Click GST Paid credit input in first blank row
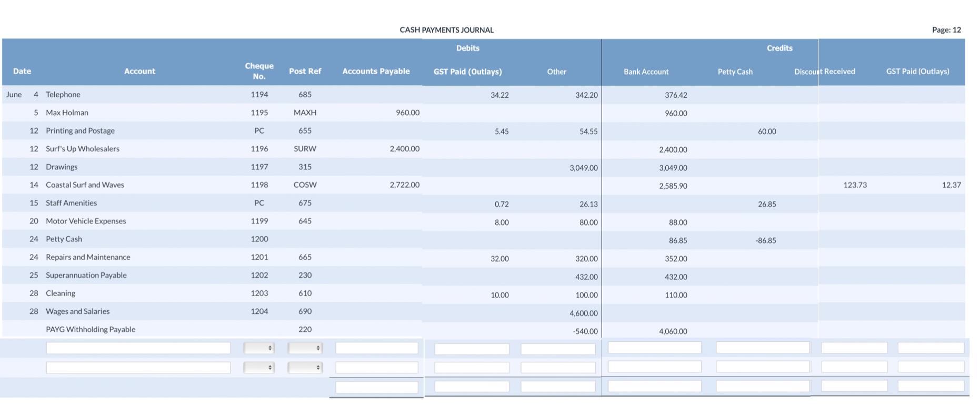The height and width of the screenshot is (407, 980). click(x=931, y=348)
